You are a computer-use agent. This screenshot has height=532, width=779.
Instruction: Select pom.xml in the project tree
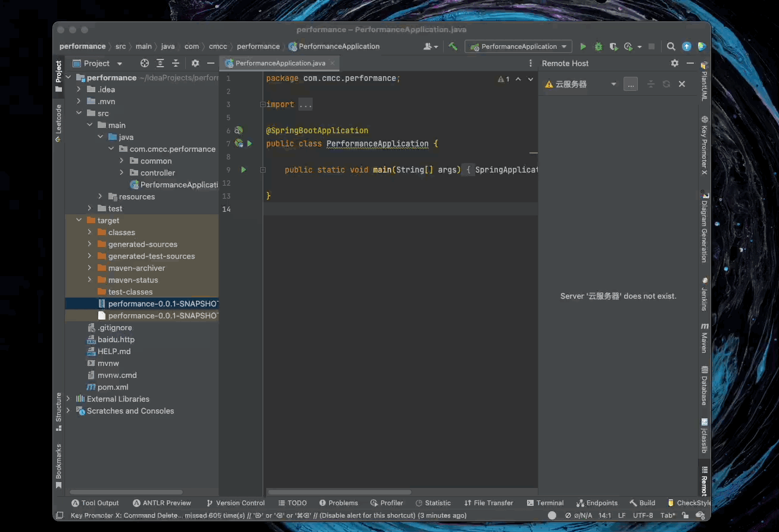(113, 387)
